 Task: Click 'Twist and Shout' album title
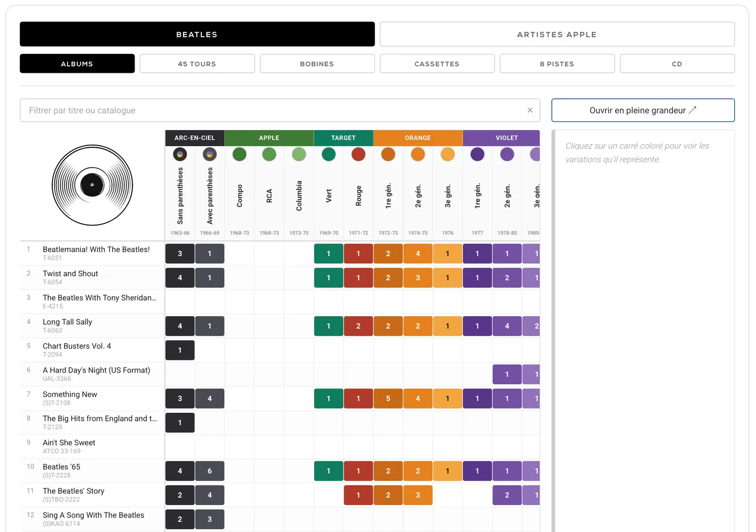point(70,274)
